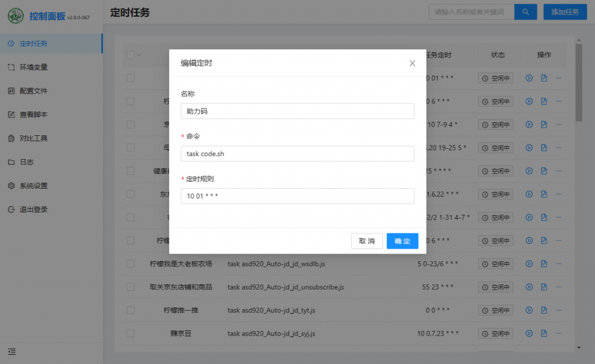Toggle the select-all checkbox in table header

point(130,55)
